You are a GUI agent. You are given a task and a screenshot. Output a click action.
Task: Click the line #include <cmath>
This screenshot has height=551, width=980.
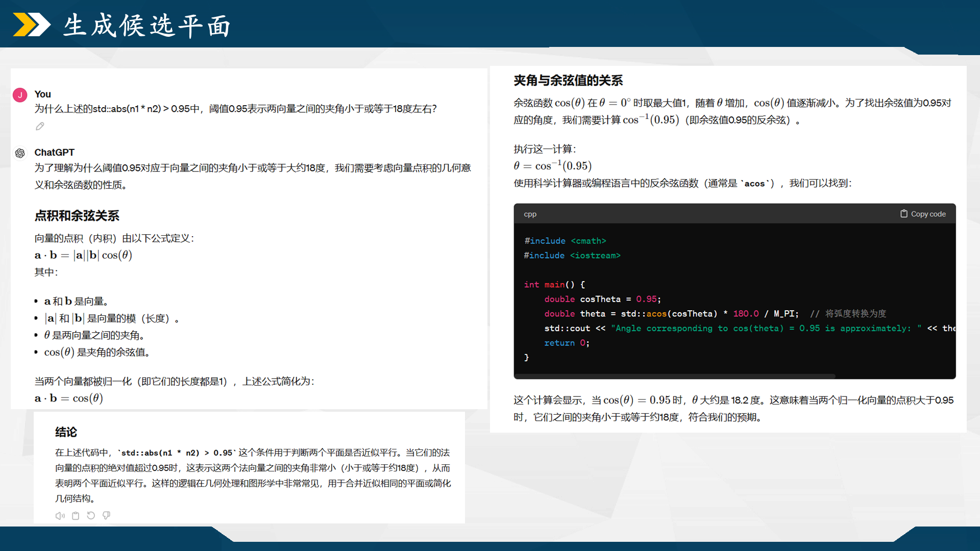coord(565,241)
